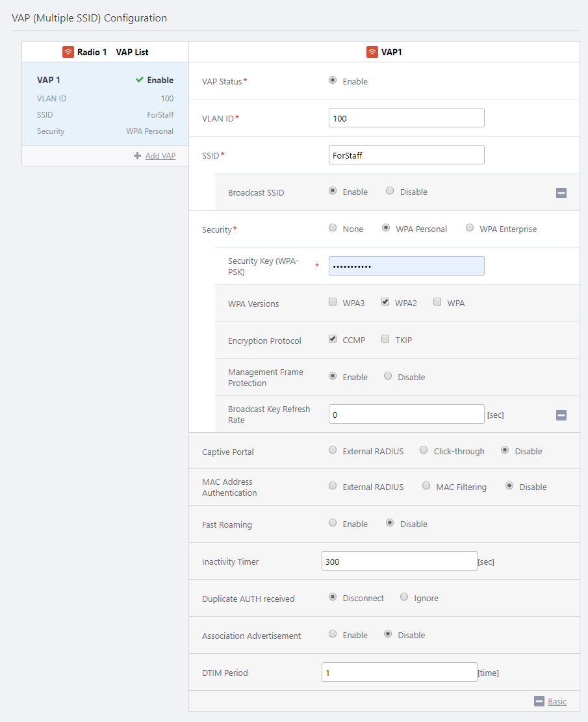This screenshot has height=722, width=588.
Task: Select MAC Filtering authentication option
Action: (x=426, y=486)
